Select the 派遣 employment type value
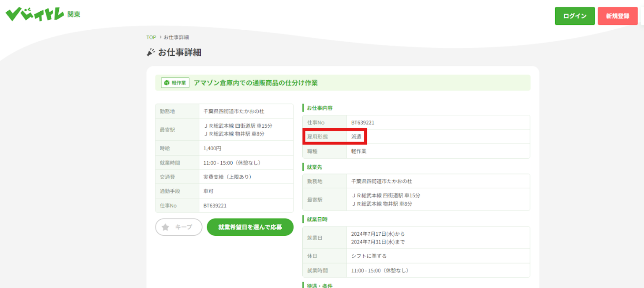The height and width of the screenshot is (288, 644). [356, 136]
